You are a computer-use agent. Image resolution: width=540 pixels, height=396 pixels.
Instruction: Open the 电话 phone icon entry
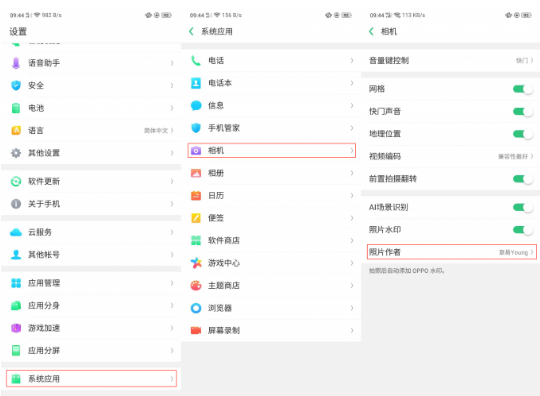click(196, 61)
